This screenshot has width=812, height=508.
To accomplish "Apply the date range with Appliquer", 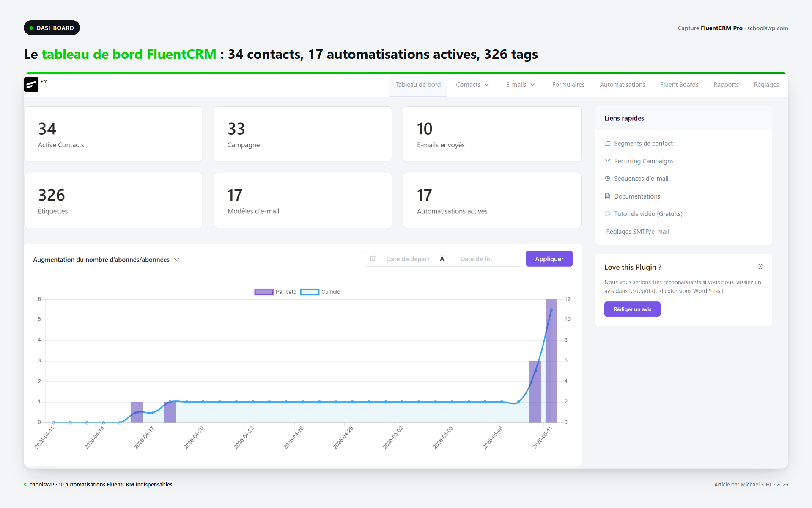I will pos(549,259).
